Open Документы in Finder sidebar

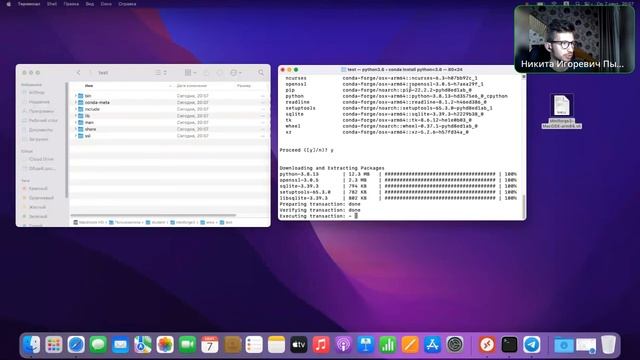tap(40, 130)
